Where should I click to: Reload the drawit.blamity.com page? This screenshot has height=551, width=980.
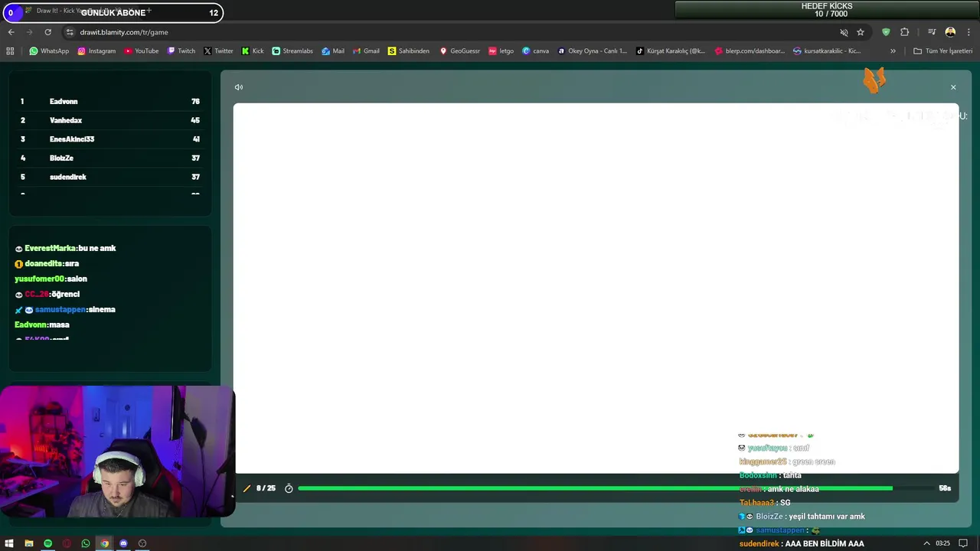[47, 32]
